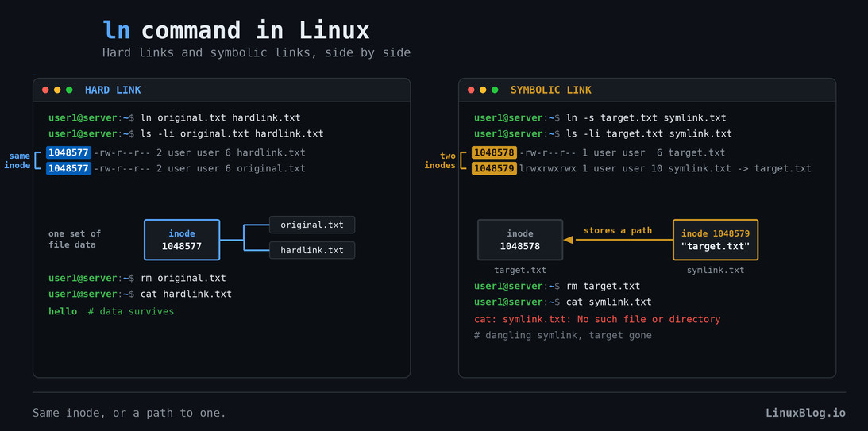Select the SYMBOLIC LINK window title
This screenshot has width=868, height=431.
[551, 90]
